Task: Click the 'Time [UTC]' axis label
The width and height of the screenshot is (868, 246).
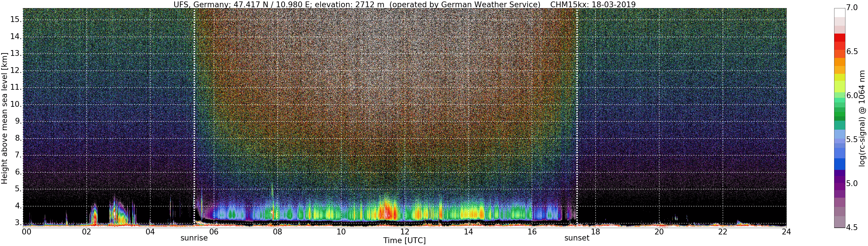Action: (404, 241)
